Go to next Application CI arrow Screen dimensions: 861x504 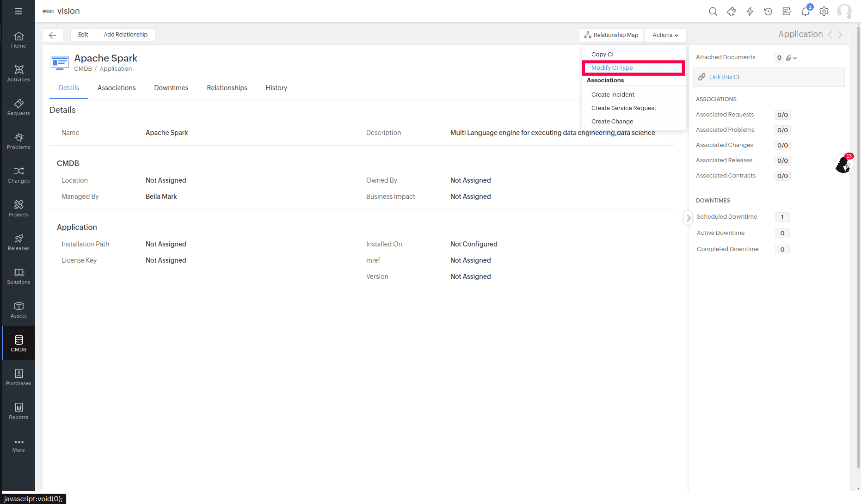click(840, 35)
